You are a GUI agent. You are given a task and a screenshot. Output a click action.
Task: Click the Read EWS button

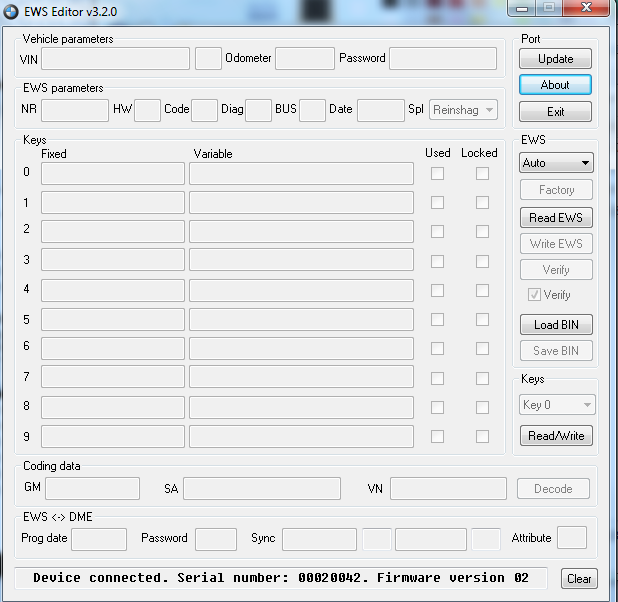(x=556, y=217)
